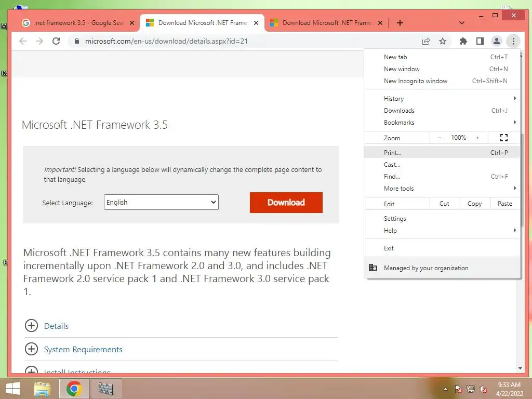Image resolution: width=532 pixels, height=399 pixels.
Task: Expand the Help submenu
Action: pyautogui.click(x=442, y=230)
